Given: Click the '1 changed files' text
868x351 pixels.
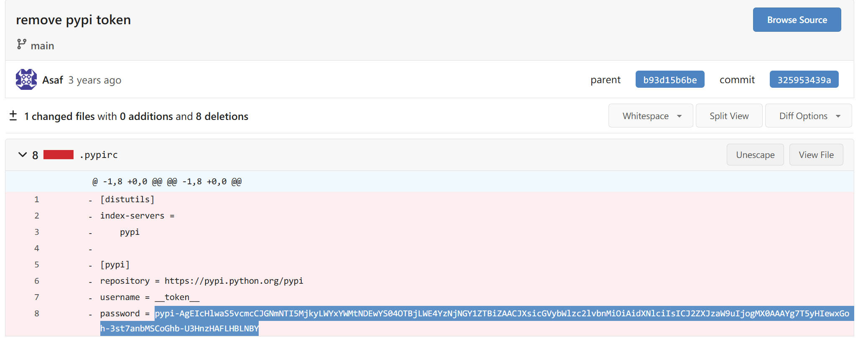Looking at the screenshot, I should tap(59, 116).
